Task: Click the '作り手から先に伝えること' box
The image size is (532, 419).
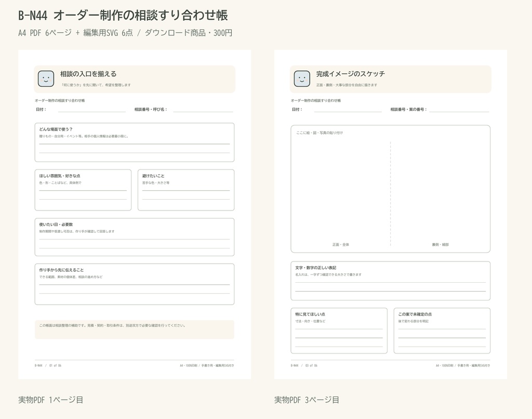Action: (135, 284)
